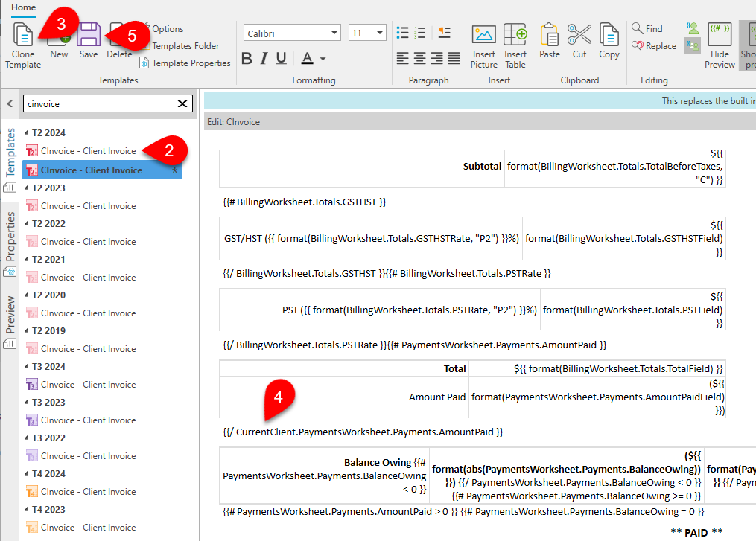Collapse the T2 2023 group
Screen dimensions: 756x541
27,188
